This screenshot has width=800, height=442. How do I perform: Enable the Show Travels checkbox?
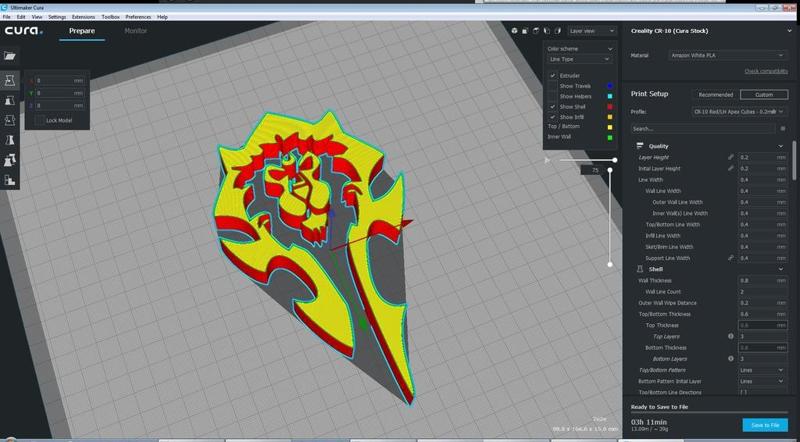click(553, 86)
